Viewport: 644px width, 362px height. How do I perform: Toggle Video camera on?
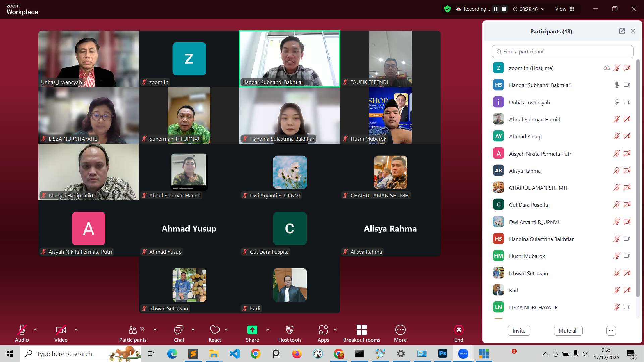click(61, 330)
